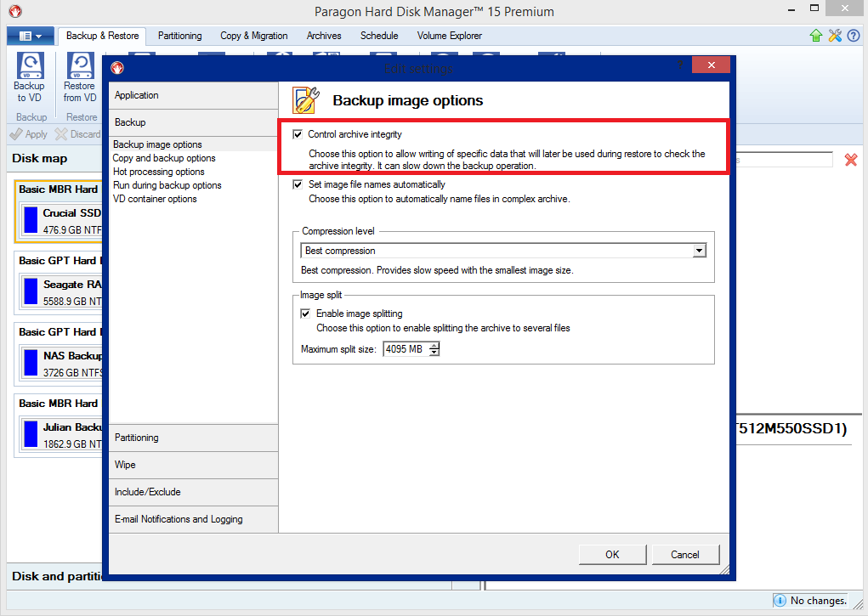Image resolution: width=868 pixels, height=616 pixels.
Task: Click the Backup to VD icon
Action: point(30,66)
